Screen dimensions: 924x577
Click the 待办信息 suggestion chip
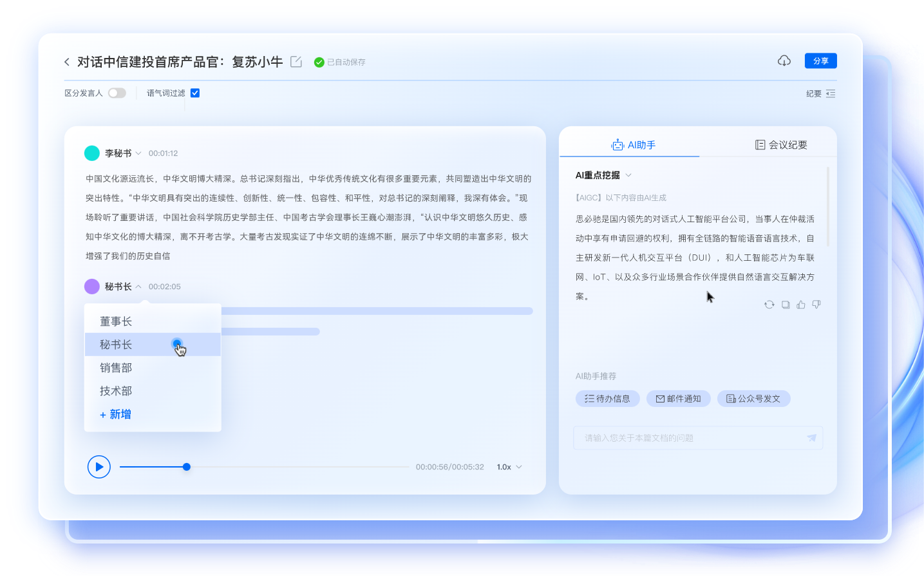point(607,399)
